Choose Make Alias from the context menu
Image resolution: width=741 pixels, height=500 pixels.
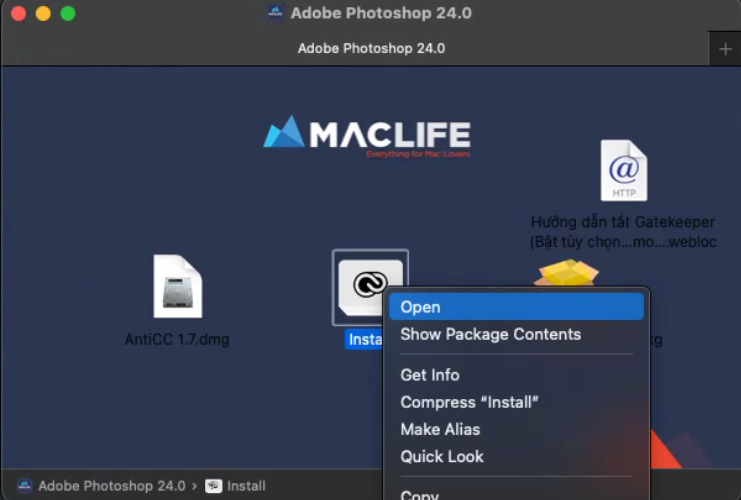440,429
